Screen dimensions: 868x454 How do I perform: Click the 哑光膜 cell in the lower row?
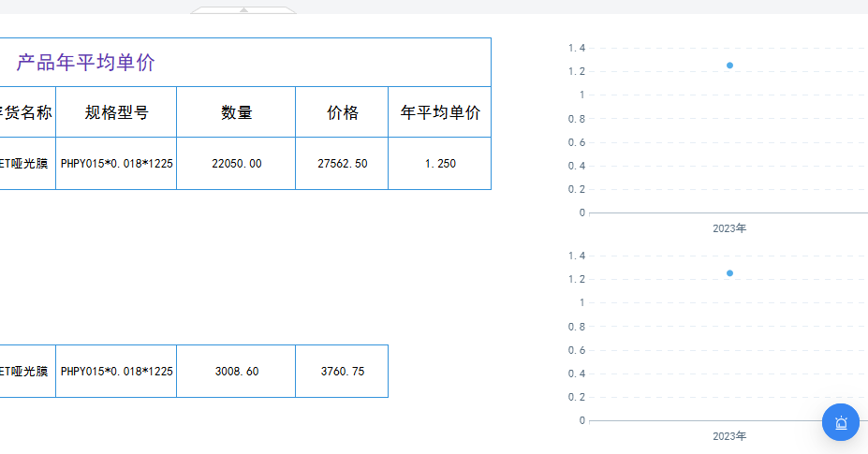click(27, 371)
